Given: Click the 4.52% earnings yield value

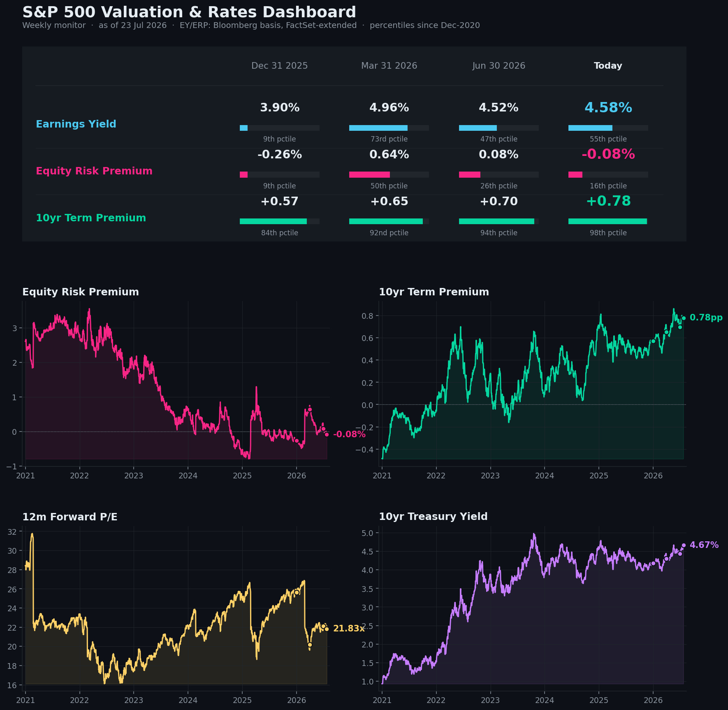Looking at the screenshot, I should (499, 108).
